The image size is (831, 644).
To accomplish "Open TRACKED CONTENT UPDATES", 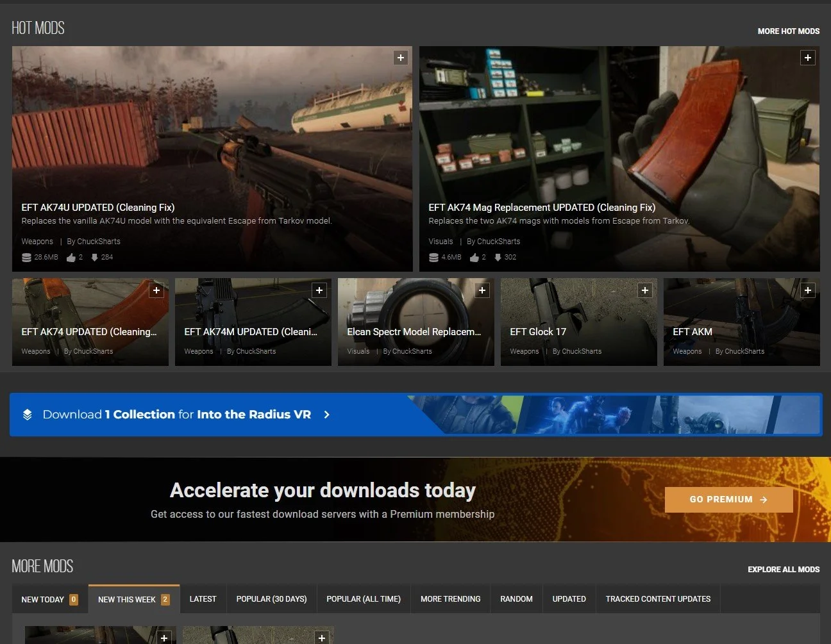I will (x=658, y=599).
